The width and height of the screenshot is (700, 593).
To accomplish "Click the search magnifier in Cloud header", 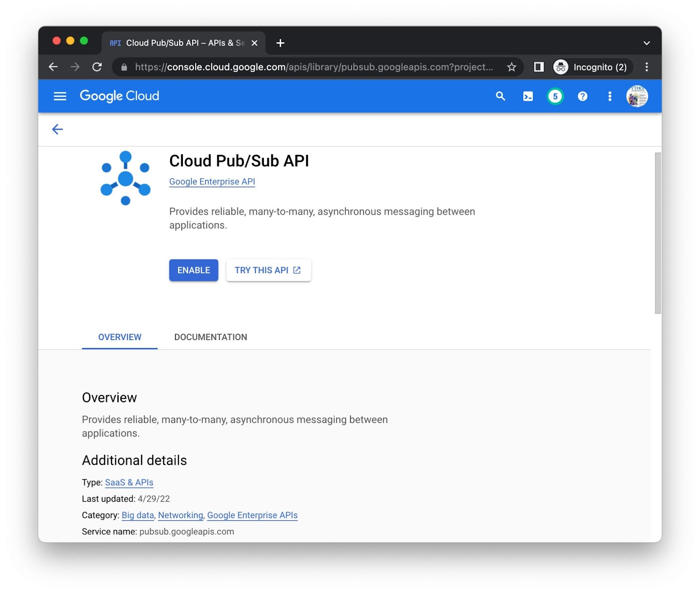I will (500, 96).
